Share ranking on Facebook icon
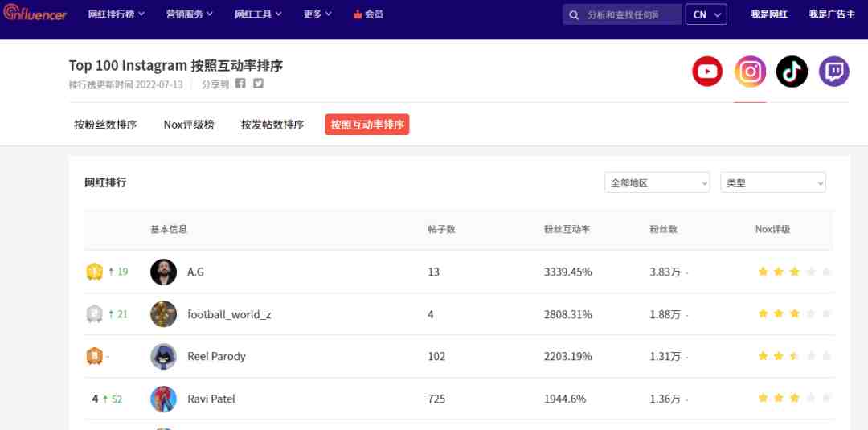The image size is (868, 430). click(240, 84)
